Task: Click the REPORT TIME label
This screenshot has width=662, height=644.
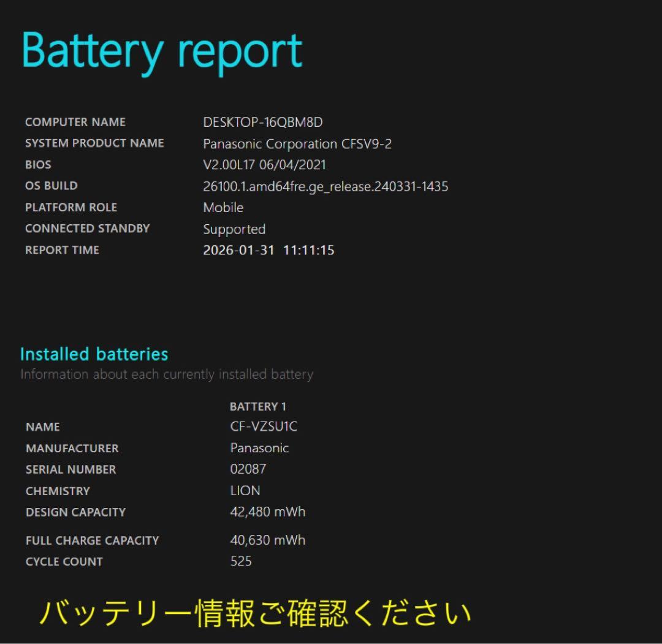Action: coord(62,249)
